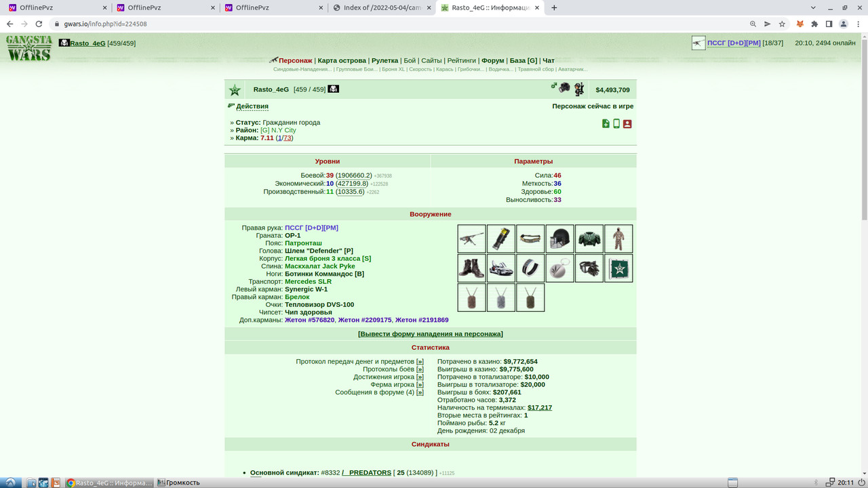The height and width of the screenshot is (488, 868).
Task: Open the Commandos boots item icon
Action: click(472, 268)
